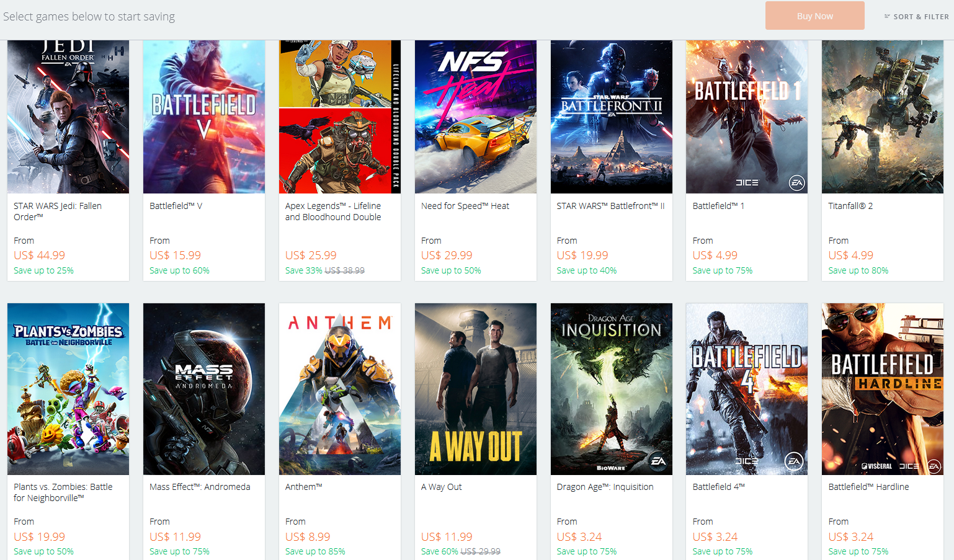Viewport: 954px width, 560px height.
Task: Click the US$ 4.99 Battlefield 1 price
Action: click(715, 256)
